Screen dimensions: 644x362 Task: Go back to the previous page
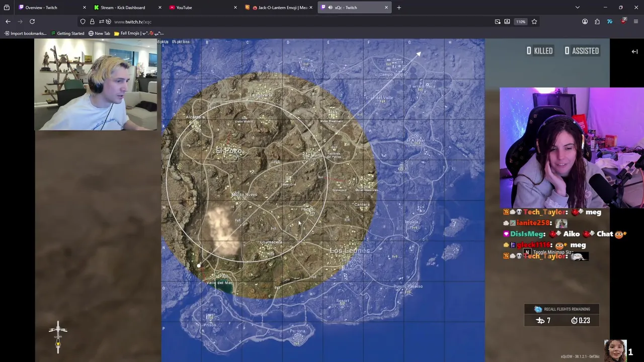[8, 22]
